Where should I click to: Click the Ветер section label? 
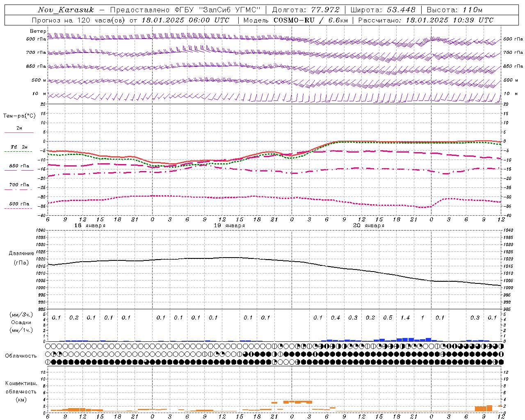[38, 31]
